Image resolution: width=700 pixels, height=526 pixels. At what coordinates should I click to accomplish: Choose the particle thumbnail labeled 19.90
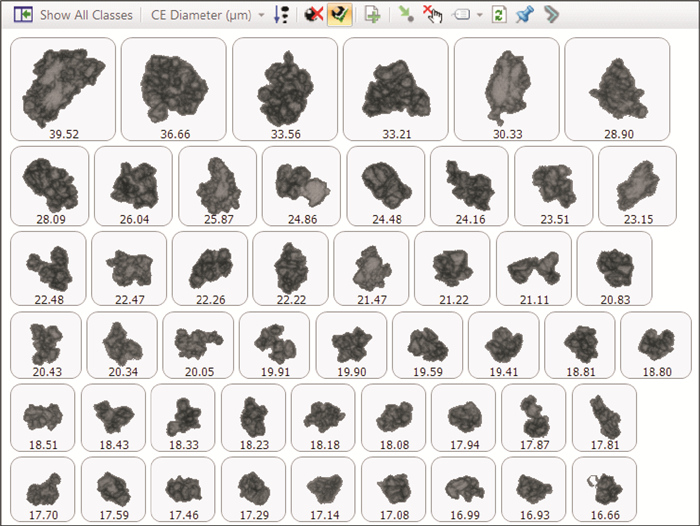[351, 346]
